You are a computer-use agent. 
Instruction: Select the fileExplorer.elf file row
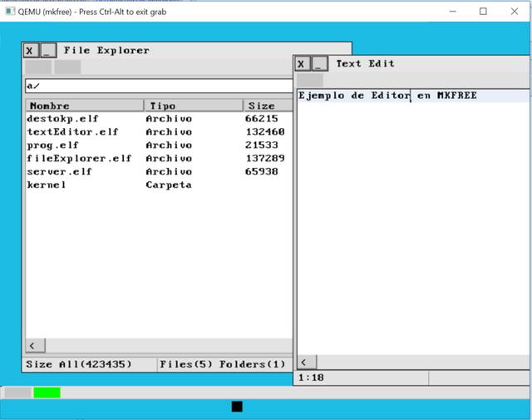[159, 158]
